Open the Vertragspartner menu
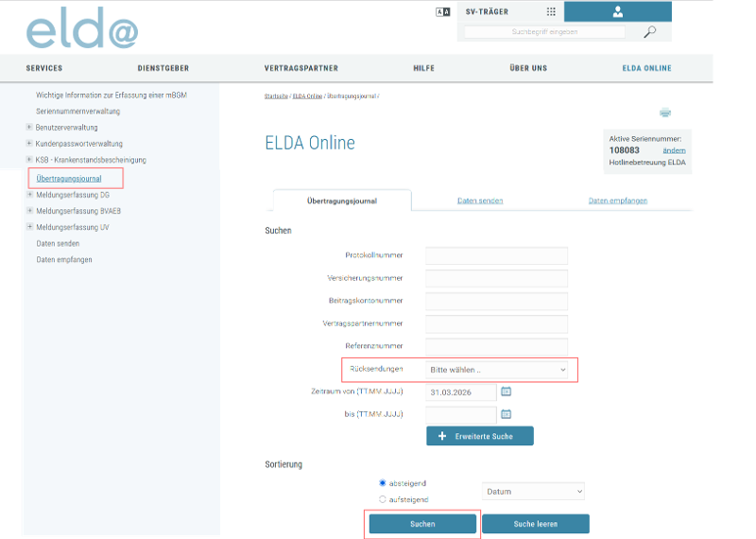The width and height of the screenshot is (756, 539). [x=301, y=68]
